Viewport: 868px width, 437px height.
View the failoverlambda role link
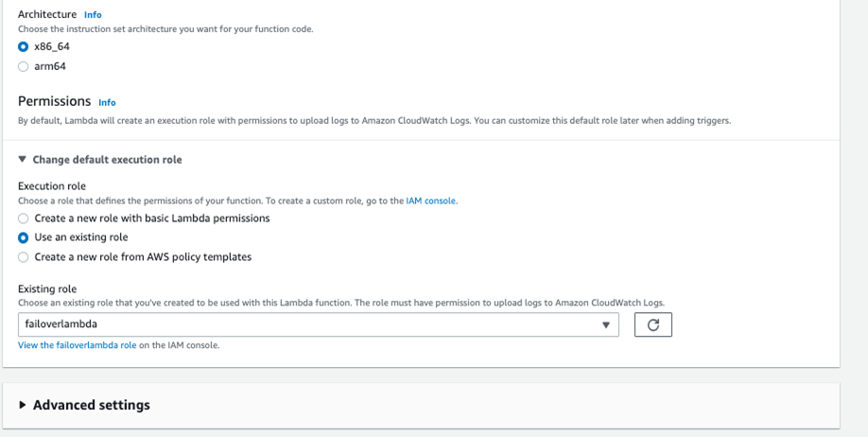click(x=77, y=345)
